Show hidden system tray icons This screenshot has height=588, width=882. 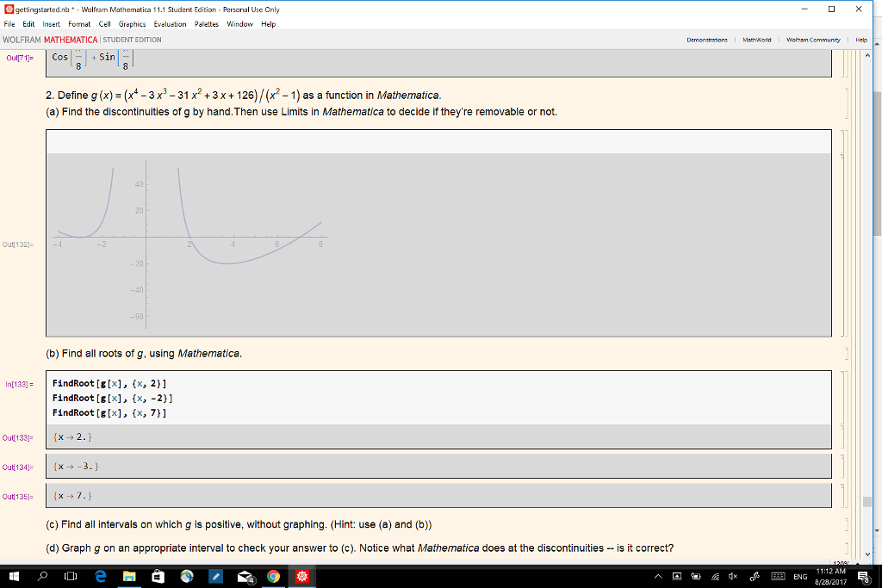[x=658, y=576]
